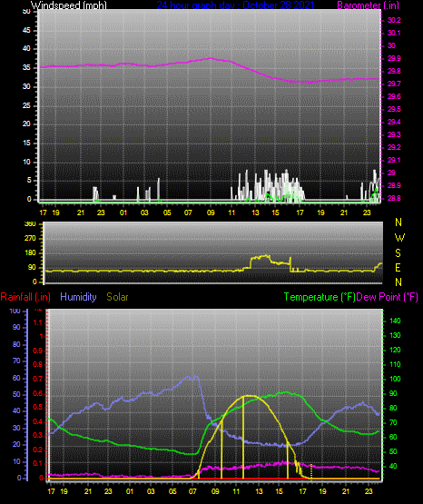
Task: Click the 100 mark on the temperature axis
Action: tap(395, 379)
